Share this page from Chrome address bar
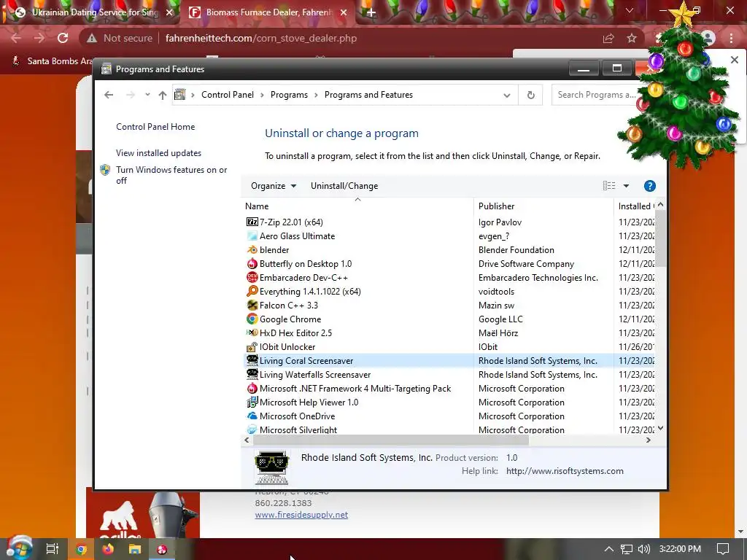Viewport: 747px width, 560px height. point(608,38)
